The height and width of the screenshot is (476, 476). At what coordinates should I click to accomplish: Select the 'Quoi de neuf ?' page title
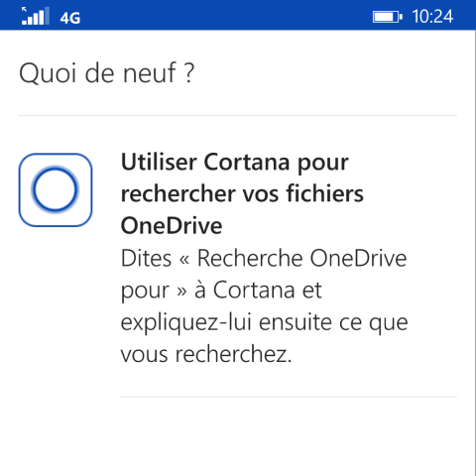106,73
